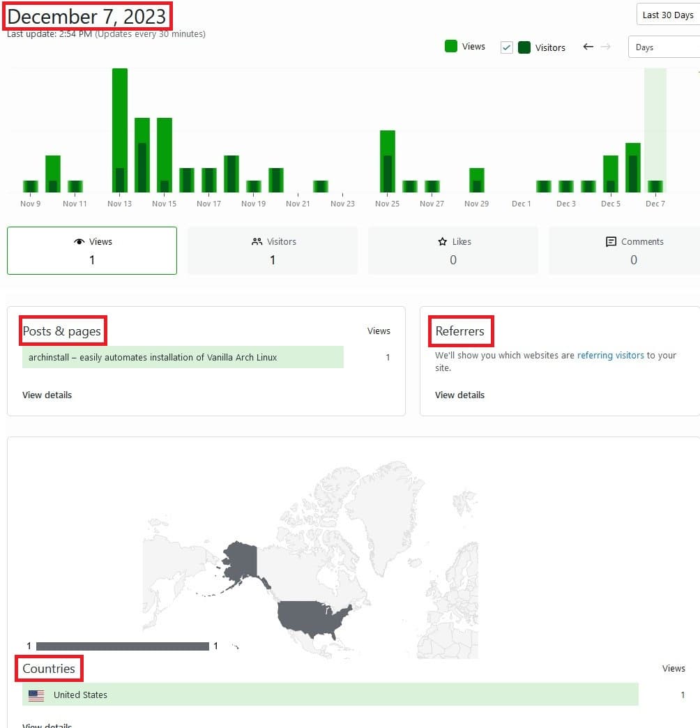Open the Days period dropdown
Viewport: 700px width, 728px height.
663,47
